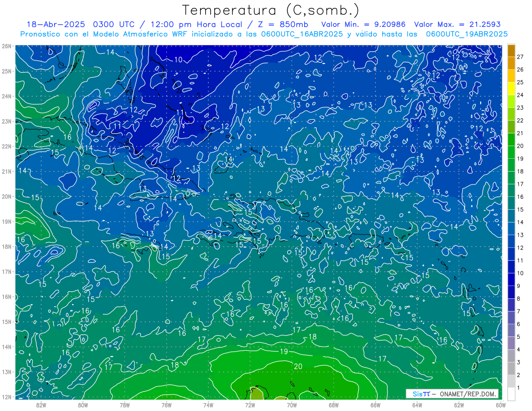Screen dimensions: 532x411
Task: Click the 23N latitude axis label
Action: pyautogui.click(x=6, y=121)
